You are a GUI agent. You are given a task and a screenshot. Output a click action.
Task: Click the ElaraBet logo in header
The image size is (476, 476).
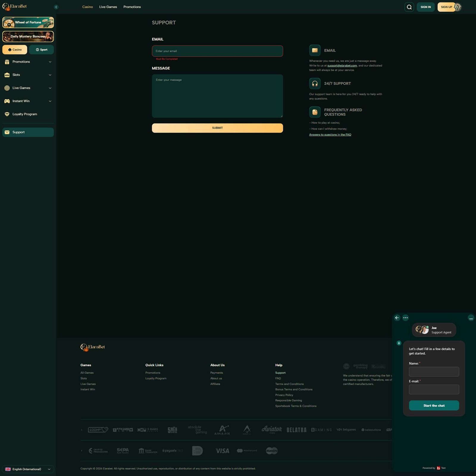pos(15,7)
